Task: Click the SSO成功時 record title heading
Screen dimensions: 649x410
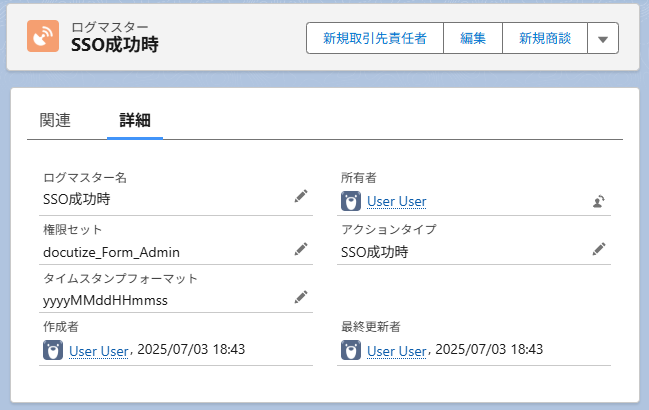Action: point(114,46)
